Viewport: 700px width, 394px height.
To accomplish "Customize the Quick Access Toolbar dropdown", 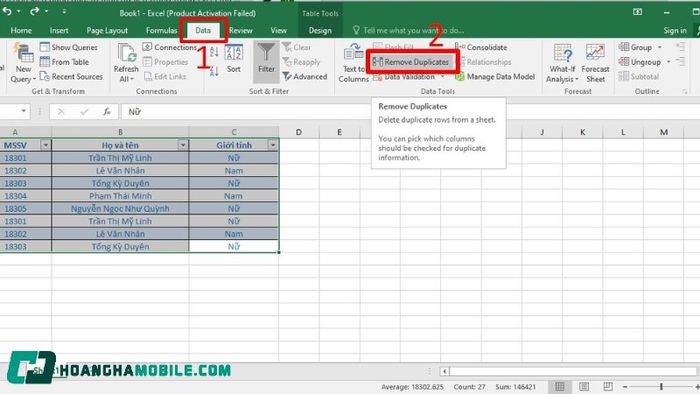I will (x=64, y=12).
